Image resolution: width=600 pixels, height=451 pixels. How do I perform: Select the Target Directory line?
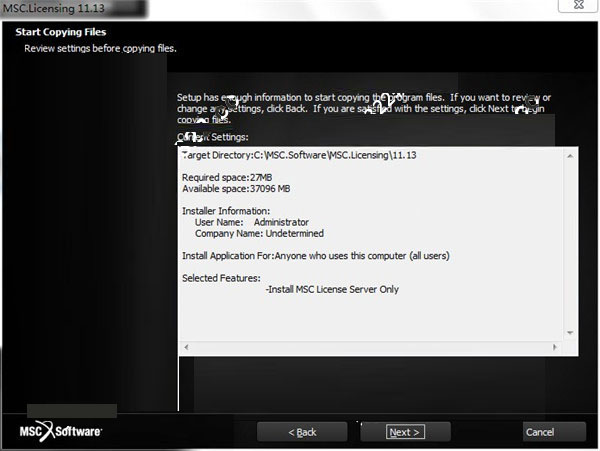[x=299, y=155]
